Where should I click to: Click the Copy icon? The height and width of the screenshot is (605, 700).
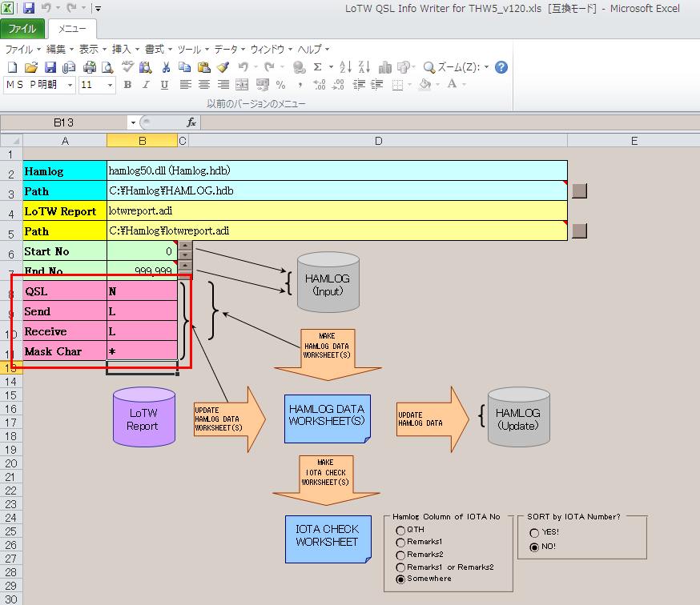tap(184, 67)
